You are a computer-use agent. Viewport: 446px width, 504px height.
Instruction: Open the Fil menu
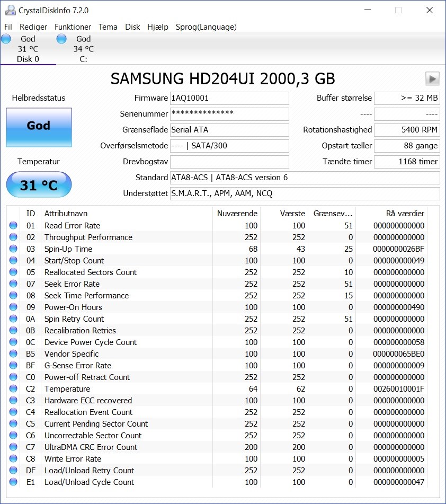click(x=8, y=27)
